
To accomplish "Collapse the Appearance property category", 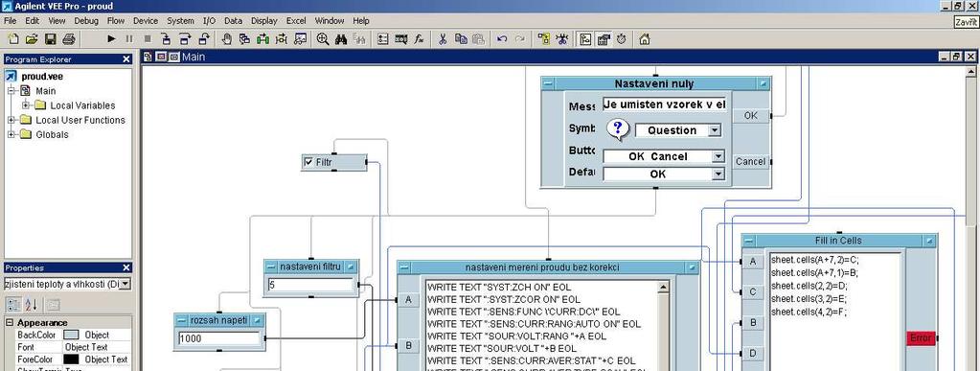I will tap(10, 323).
